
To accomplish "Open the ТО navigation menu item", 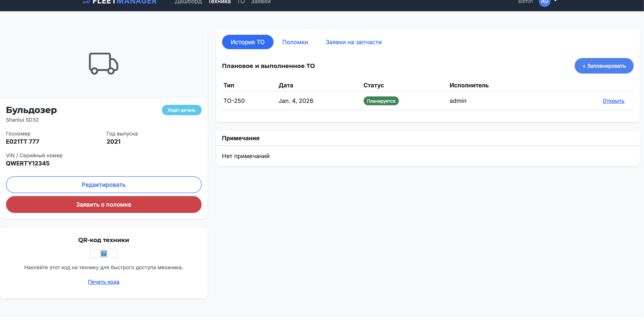I will point(241,2).
